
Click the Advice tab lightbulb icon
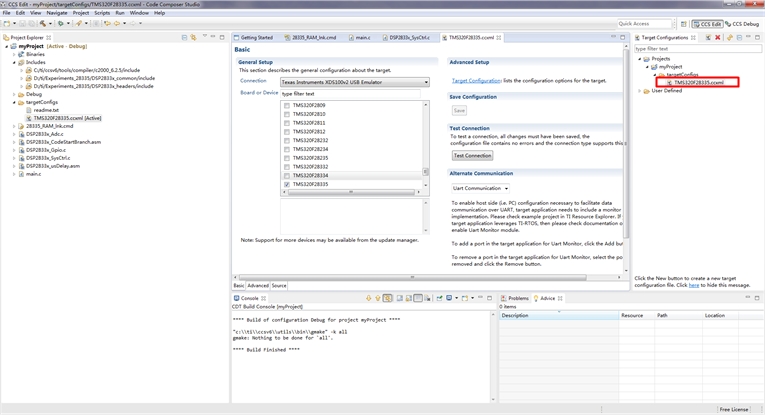coord(536,298)
